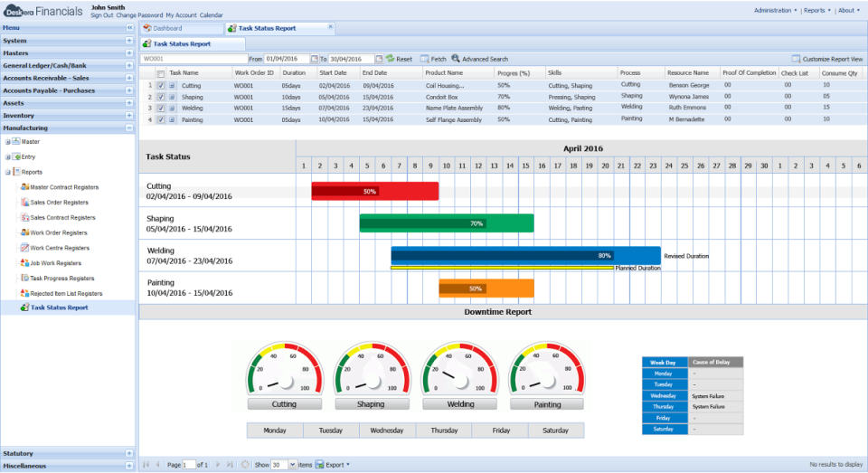Screen dimensions: 868x473
Task: Click the green Shaping 70% progress bar
Action: click(x=446, y=223)
